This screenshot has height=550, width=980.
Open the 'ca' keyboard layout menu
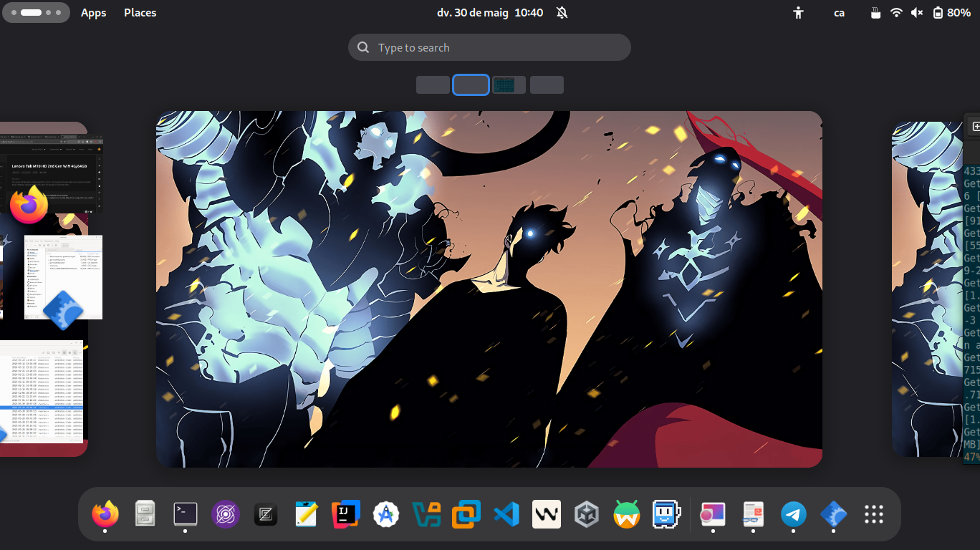click(x=839, y=13)
